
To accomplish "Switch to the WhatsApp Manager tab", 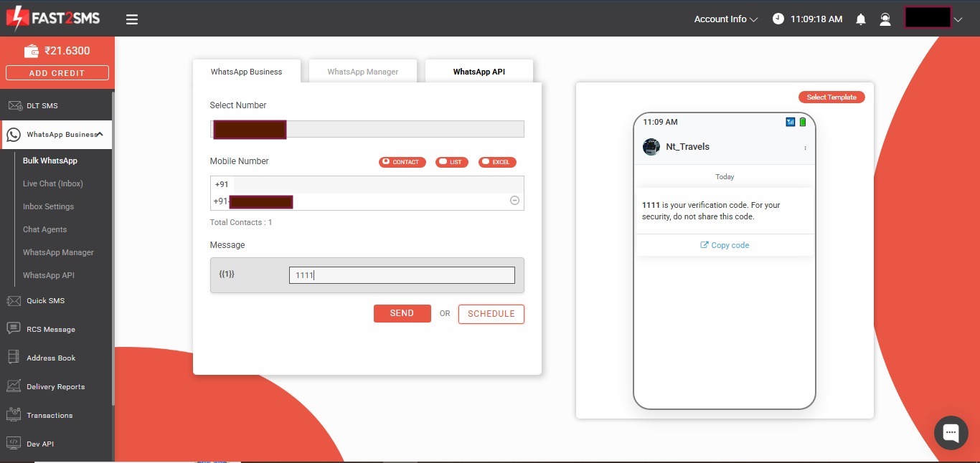I will coord(363,72).
